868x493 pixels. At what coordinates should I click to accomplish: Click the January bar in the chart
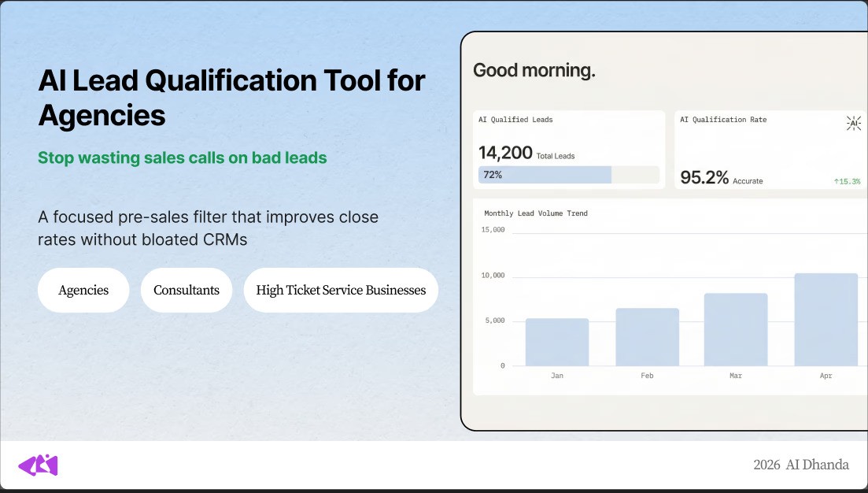pyautogui.click(x=557, y=343)
